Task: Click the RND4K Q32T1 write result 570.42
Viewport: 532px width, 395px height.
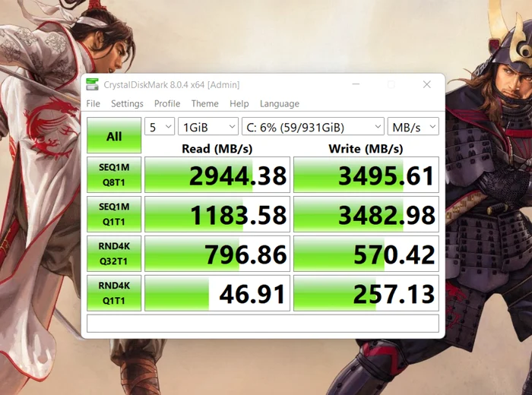Action: pyautogui.click(x=366, y=254)
